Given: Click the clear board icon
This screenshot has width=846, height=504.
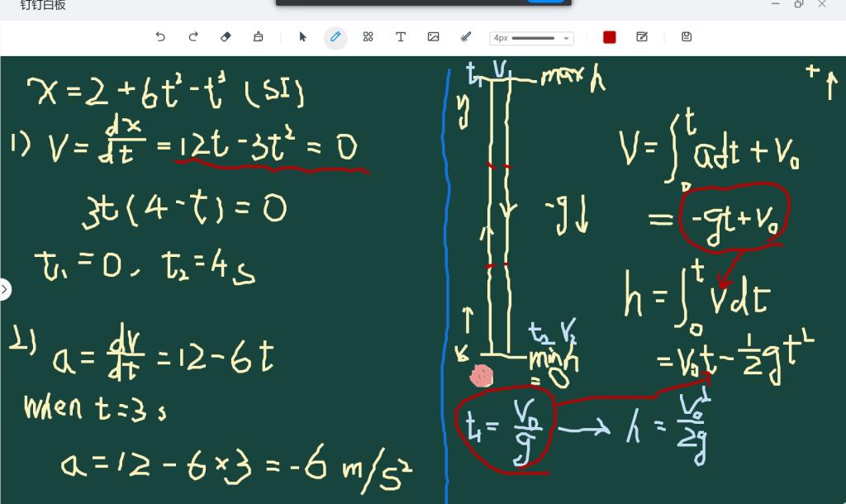Looking at the screenshot, I should 258,37.
